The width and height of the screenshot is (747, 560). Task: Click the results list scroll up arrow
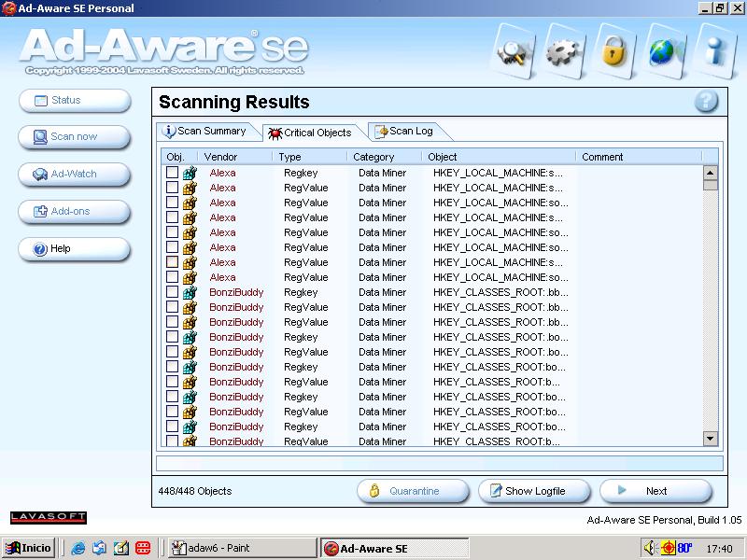[711, 173]
